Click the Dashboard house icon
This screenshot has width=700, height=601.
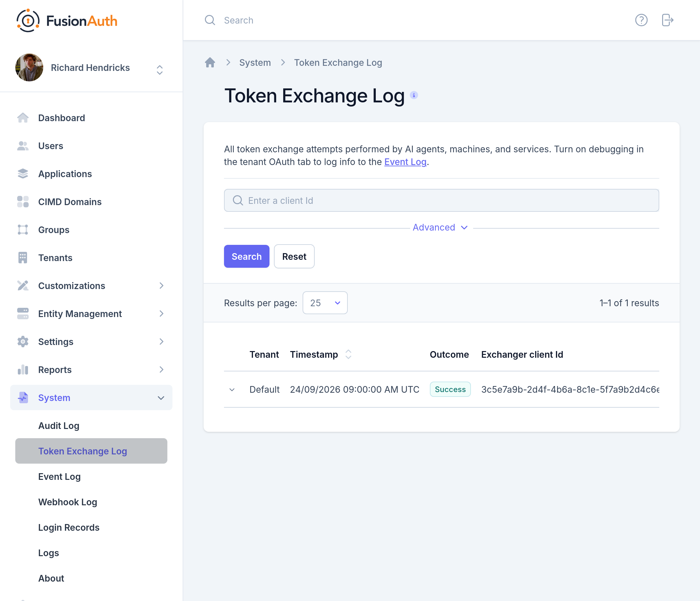(23, 118)
